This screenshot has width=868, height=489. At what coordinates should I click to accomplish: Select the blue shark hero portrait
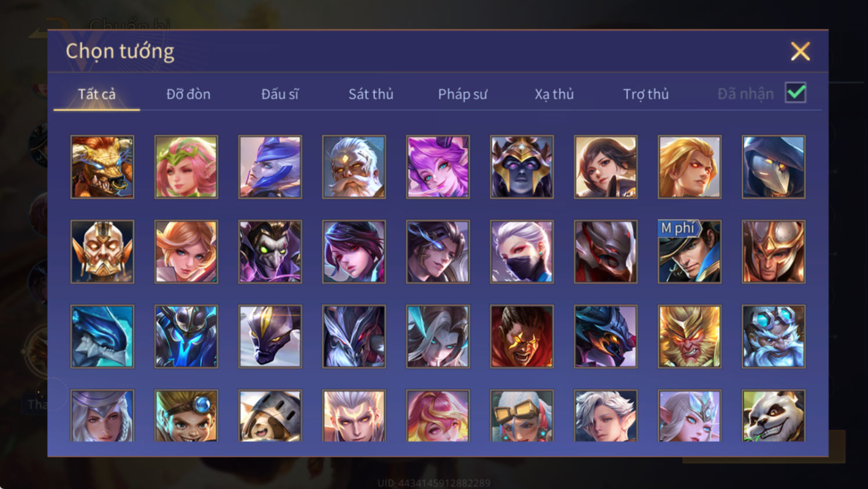[x=102, y=336]
